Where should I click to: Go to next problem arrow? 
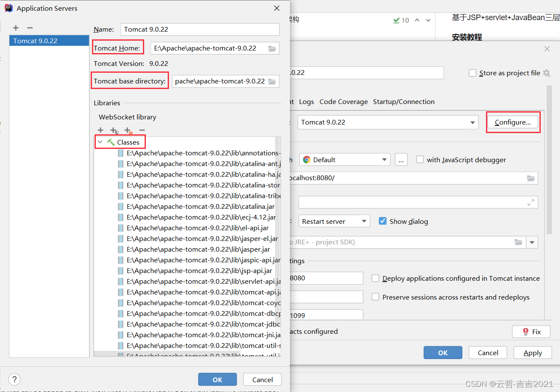point(428,20)
